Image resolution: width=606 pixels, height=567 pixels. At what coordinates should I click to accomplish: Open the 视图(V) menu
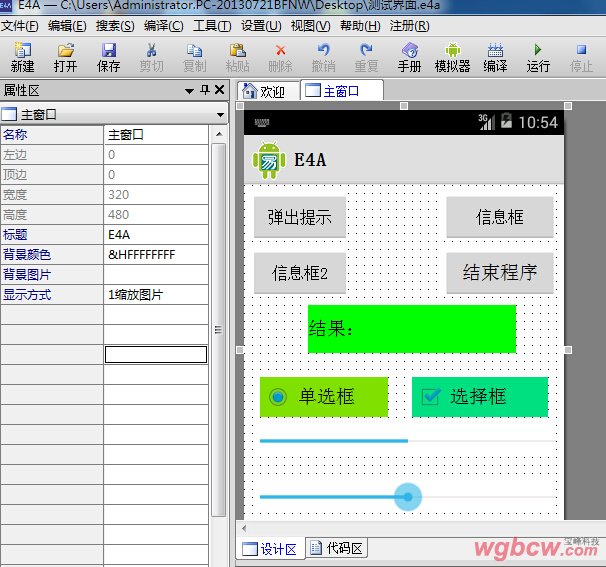point(311,26)
